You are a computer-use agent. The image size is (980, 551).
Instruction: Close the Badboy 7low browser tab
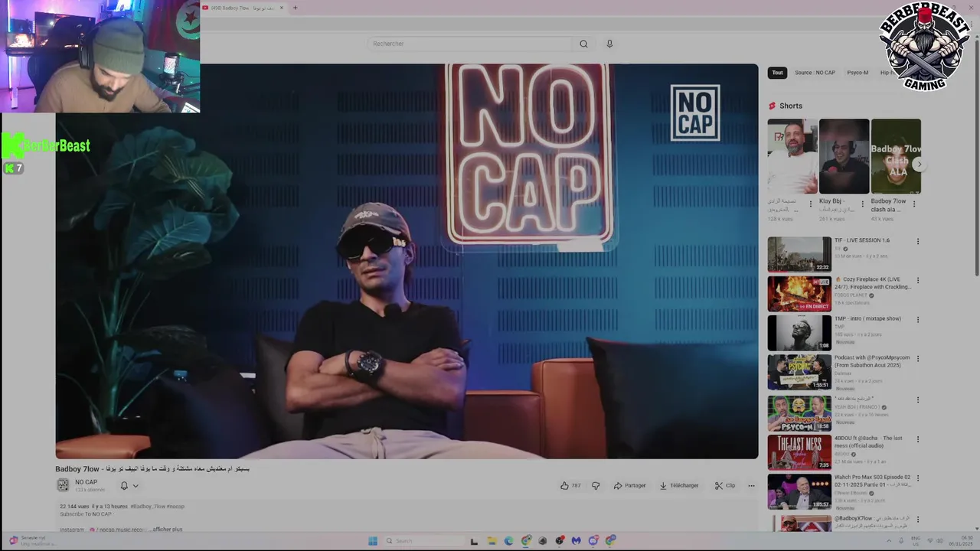(x=282, y=8)
